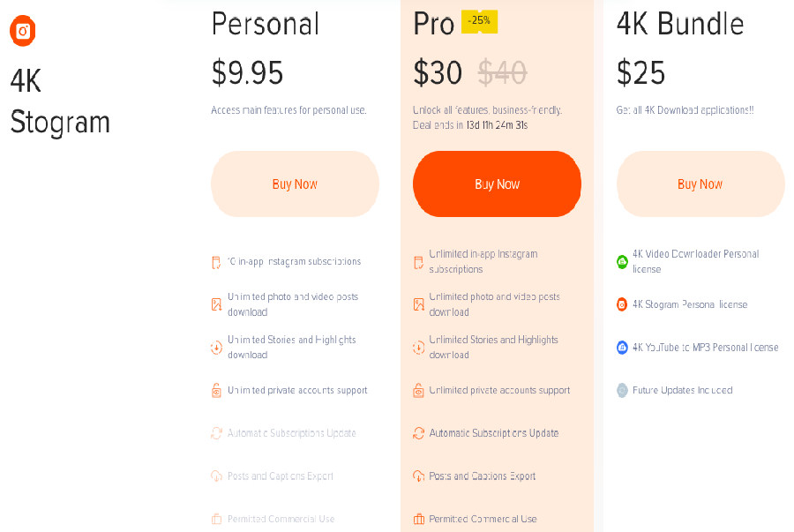Click Personal plan 10 in-app subscriptions icon
Image resolution: width=794 pixels, height=532 pixels.
coord(216,262)
